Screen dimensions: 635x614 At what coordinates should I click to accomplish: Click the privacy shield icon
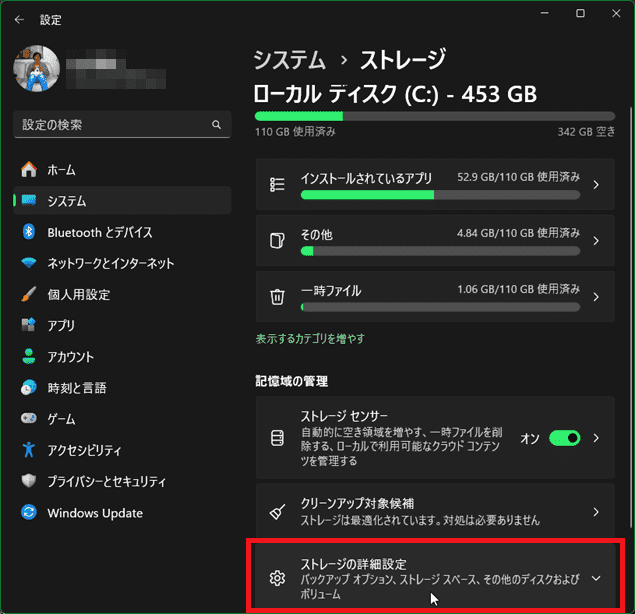click(29, 481)
